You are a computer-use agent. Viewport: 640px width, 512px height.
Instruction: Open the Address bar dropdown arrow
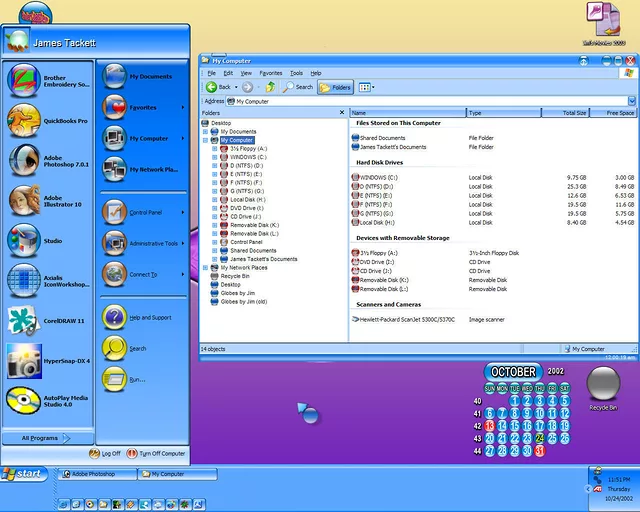tap(632, 101)
